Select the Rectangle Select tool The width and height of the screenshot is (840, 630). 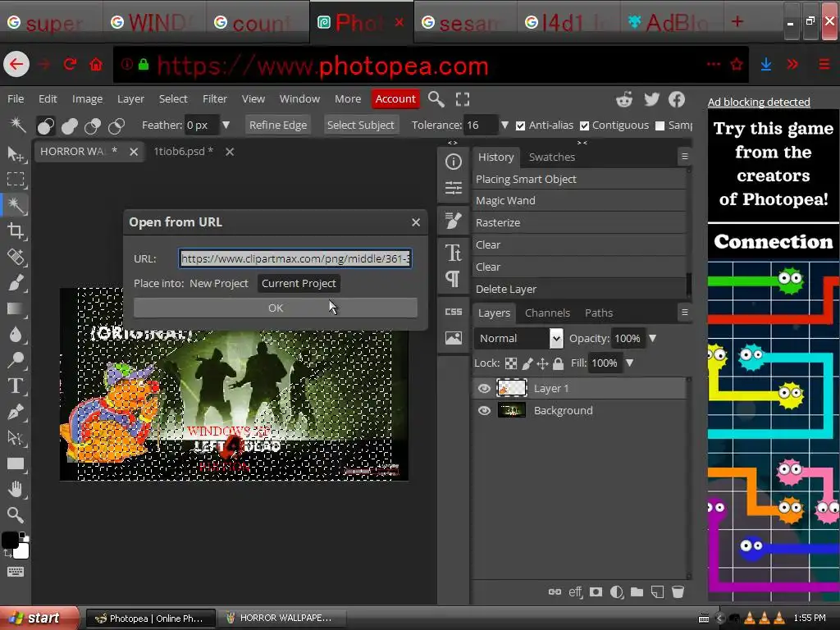coord(16,179)
